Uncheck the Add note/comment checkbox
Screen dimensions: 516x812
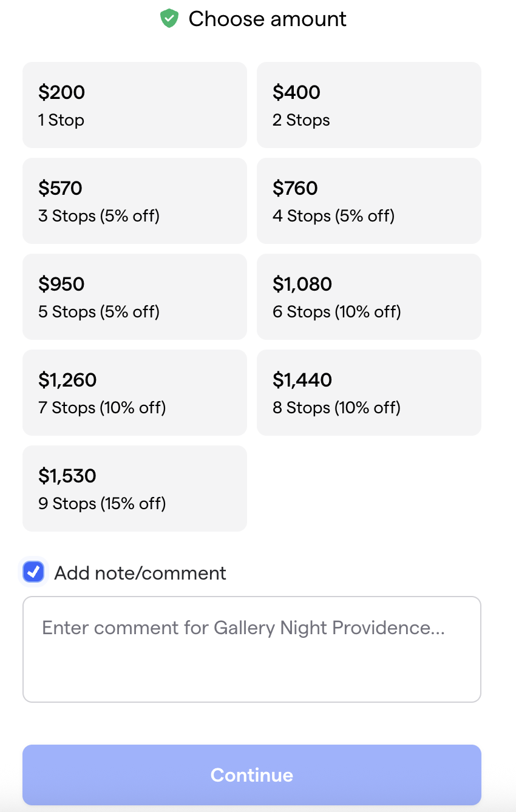(33, 572)
